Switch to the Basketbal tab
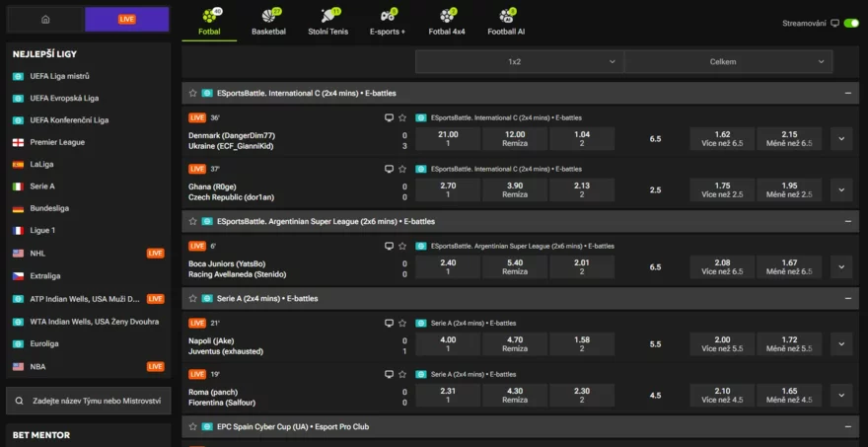868x447 pixels. [x=268, y=21]
